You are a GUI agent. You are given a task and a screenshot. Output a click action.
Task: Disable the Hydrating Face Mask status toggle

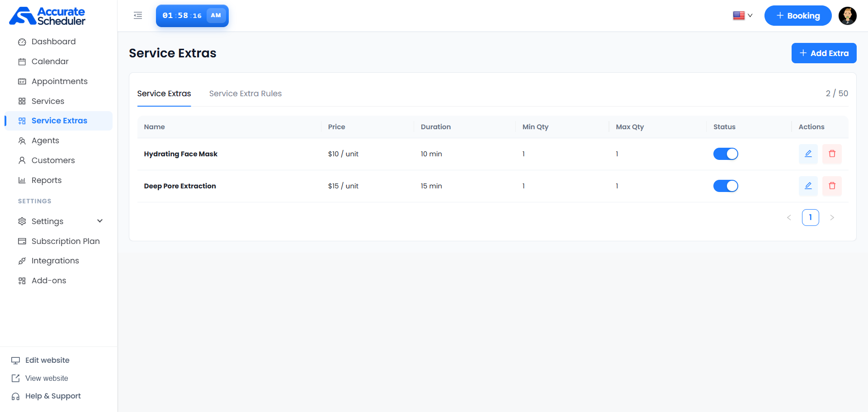click(726, 154)
